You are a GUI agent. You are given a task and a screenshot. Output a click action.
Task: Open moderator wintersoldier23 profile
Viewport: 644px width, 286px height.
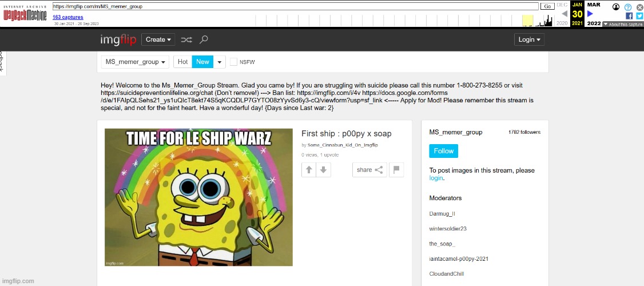coord(448,228)
